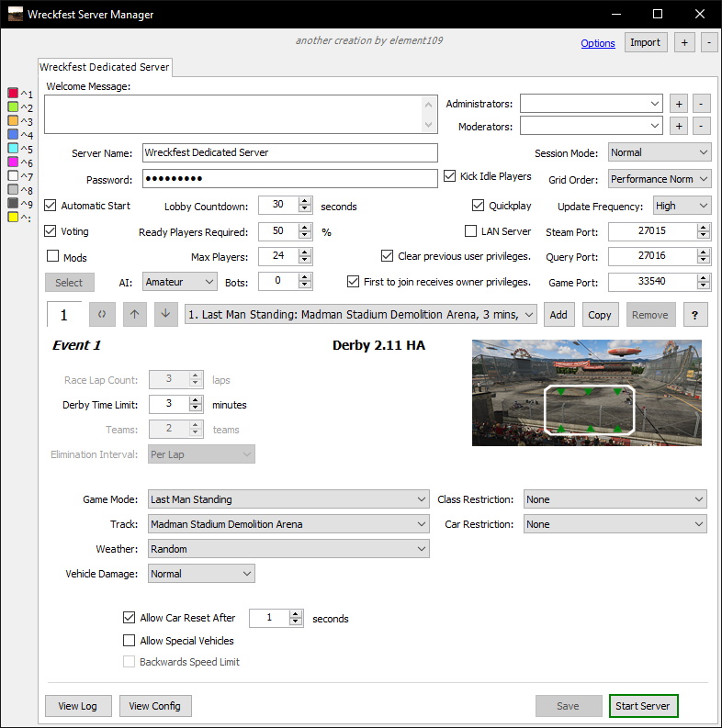The width and height of the screenshot is (722, 728).
Task: Decrease Ready Players Required with down spinner
Action: [x=305, y=235]
